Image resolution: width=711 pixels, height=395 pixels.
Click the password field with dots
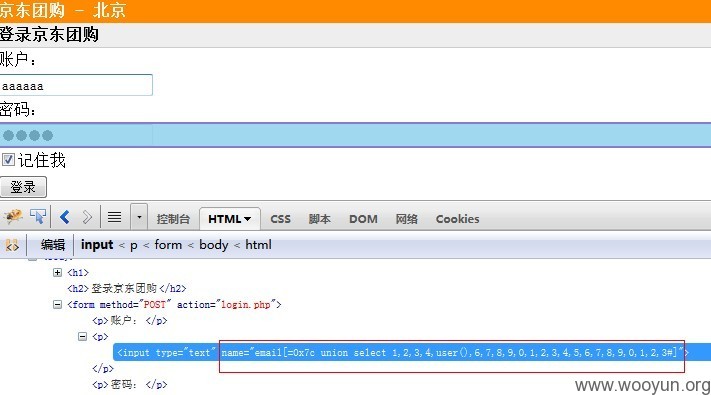pyautogui.click(x=356, y=135)
